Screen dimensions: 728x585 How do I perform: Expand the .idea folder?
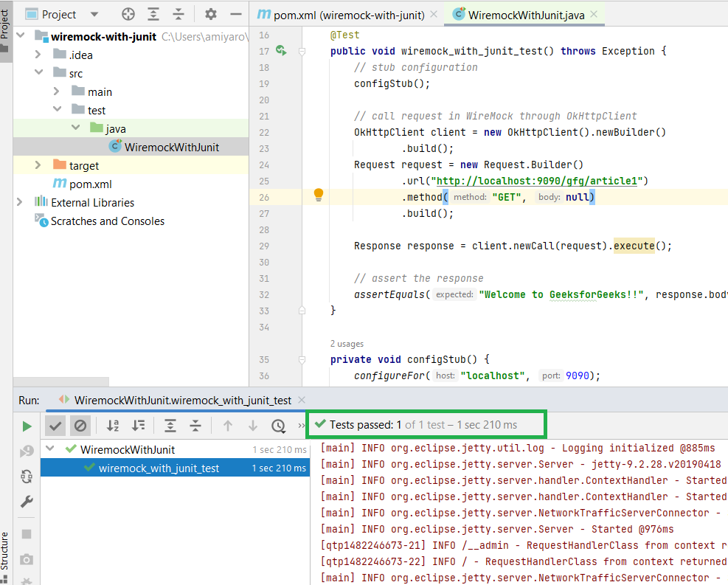coord(38,55)
